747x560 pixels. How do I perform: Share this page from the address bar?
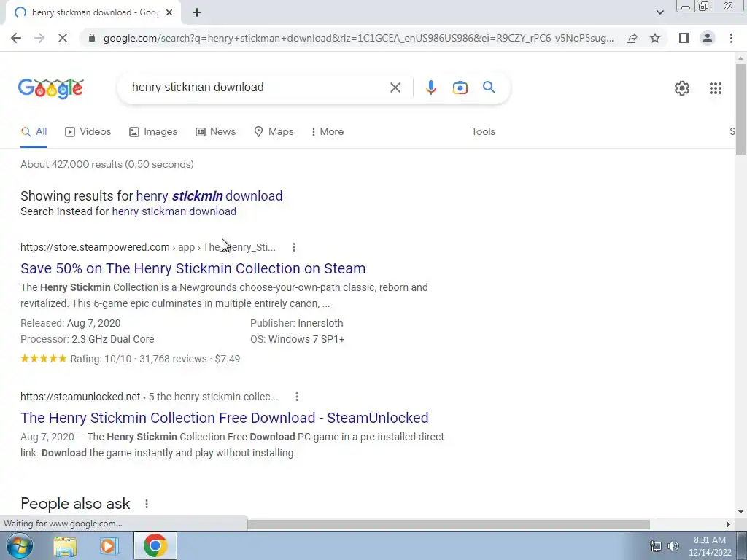coord(632,38)
